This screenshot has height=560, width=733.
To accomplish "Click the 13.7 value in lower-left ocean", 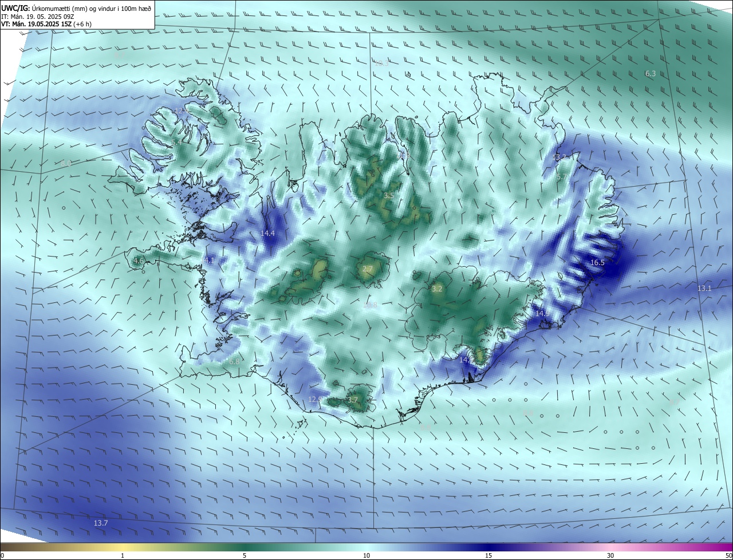I will pyautogui.click(x=101, y=523).
